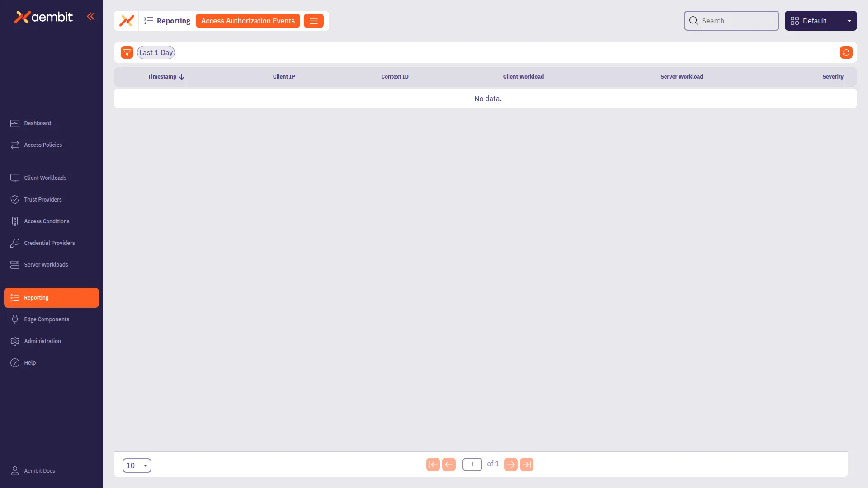Select the Credential Providers key icon
Image resolution: width=868 pixels, height=488 pixels.
coord(15,243)
